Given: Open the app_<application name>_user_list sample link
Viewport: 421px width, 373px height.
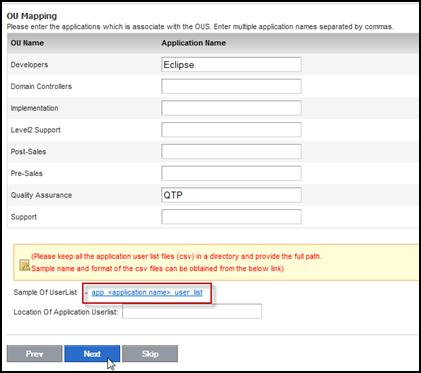Looking at the screenshot, I should [x=147, y=292].
